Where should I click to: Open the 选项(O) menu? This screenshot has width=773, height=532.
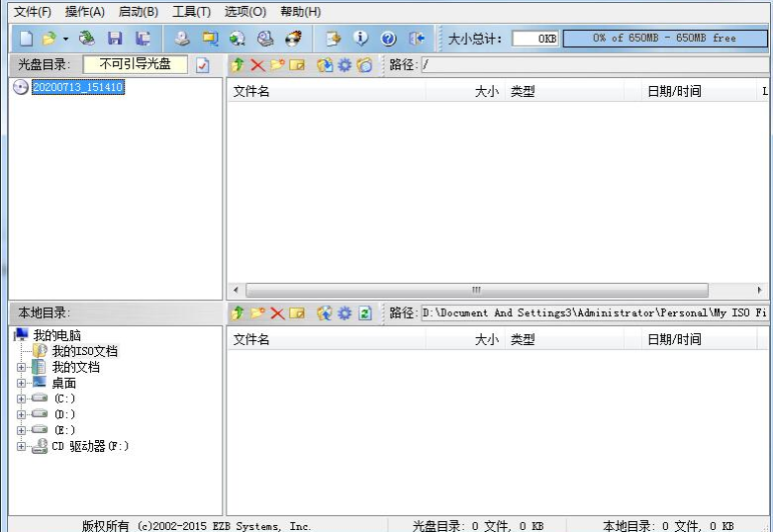[x=245, y=11]
